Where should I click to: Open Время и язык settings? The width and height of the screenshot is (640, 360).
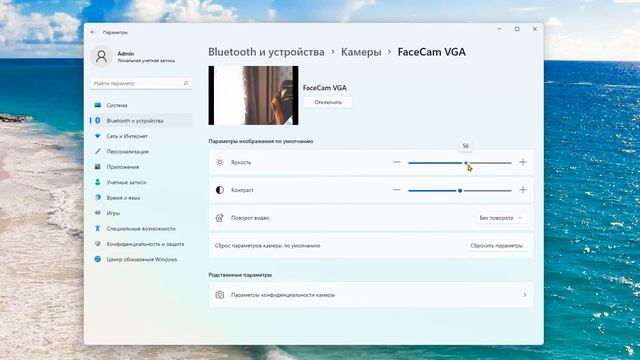(141, 198)
